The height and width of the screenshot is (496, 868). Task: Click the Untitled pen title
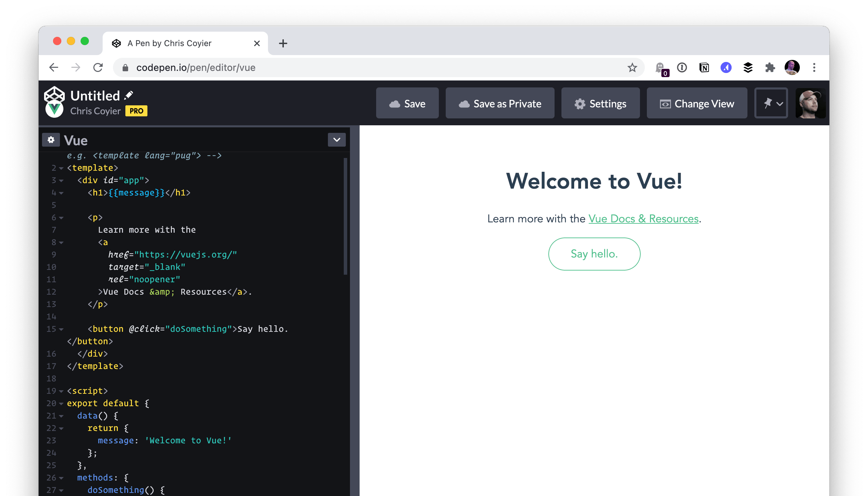pos(95,95)
